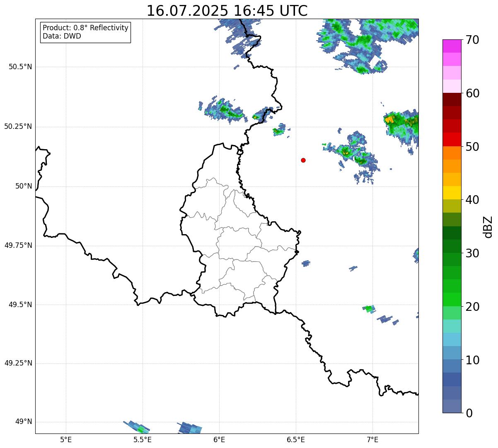Click the 50.25°N latitude label

pyautogui.click(x=18, y=126)
